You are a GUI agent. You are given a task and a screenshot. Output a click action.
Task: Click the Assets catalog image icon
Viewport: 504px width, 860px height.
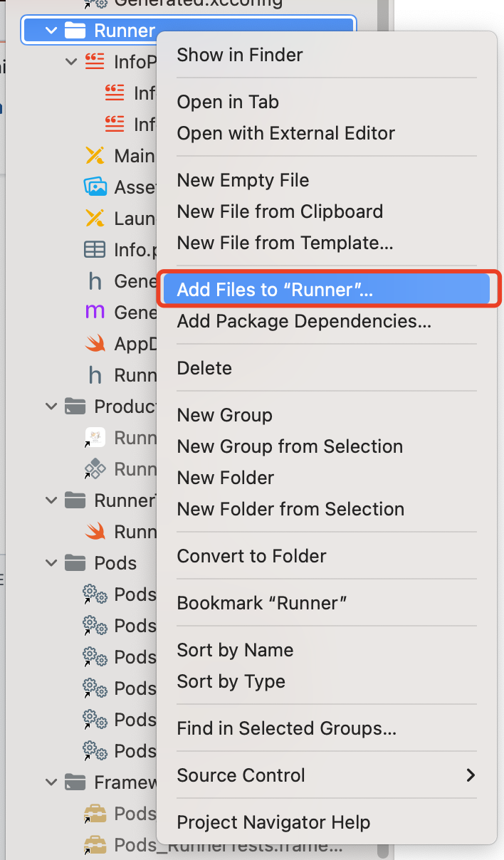95,187
